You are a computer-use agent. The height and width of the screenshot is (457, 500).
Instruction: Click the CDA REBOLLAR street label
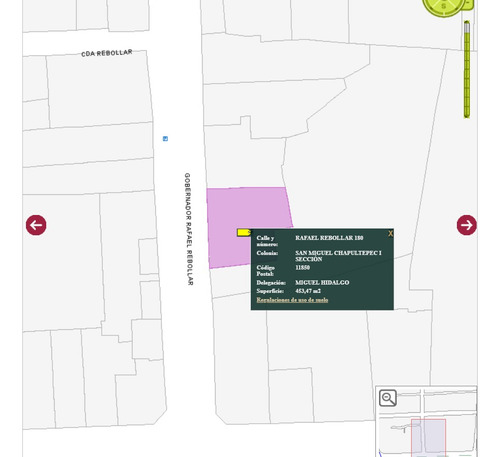(x=107, y=53)
